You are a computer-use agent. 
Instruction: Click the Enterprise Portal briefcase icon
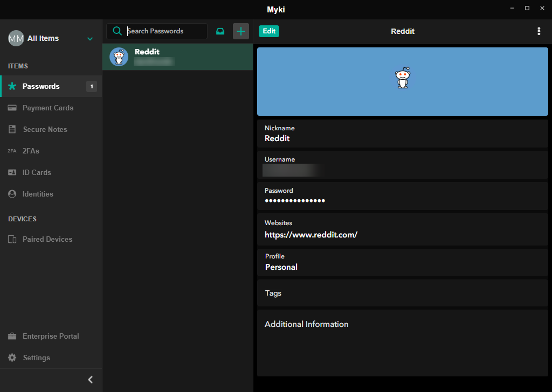tap(12, 336)
